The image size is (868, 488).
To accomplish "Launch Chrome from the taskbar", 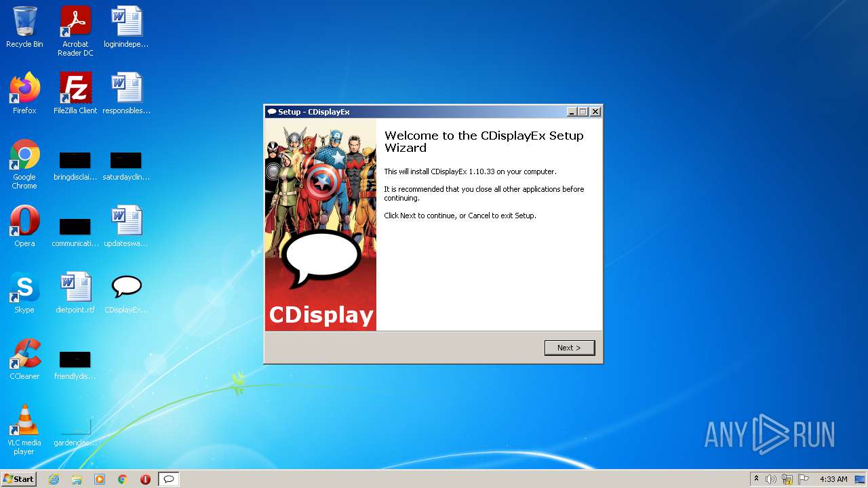I will [123, 479].
